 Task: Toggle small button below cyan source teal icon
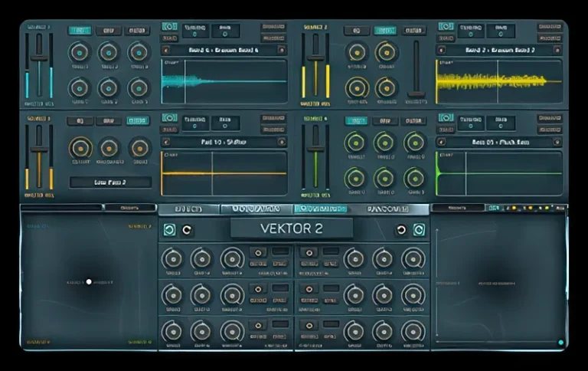tap(169, 38)
